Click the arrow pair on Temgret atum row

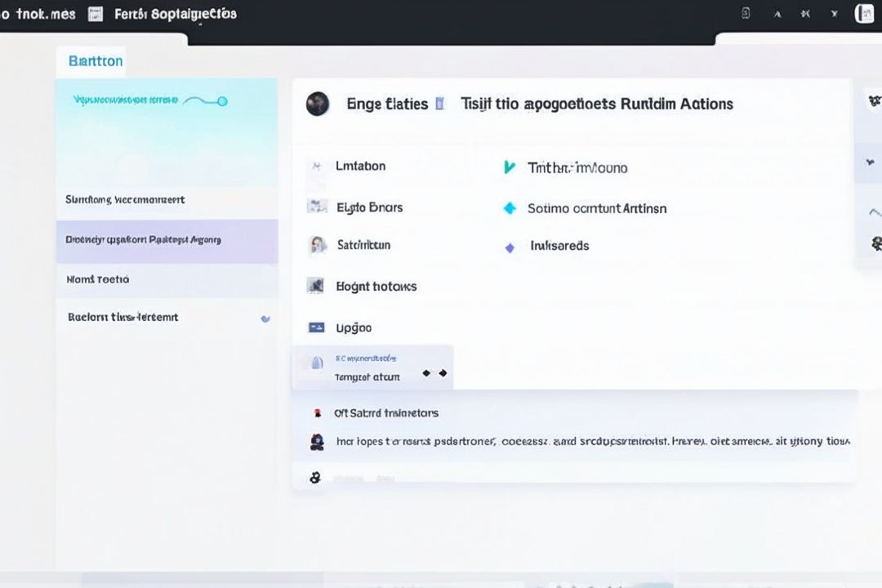[x=434, y=373]
